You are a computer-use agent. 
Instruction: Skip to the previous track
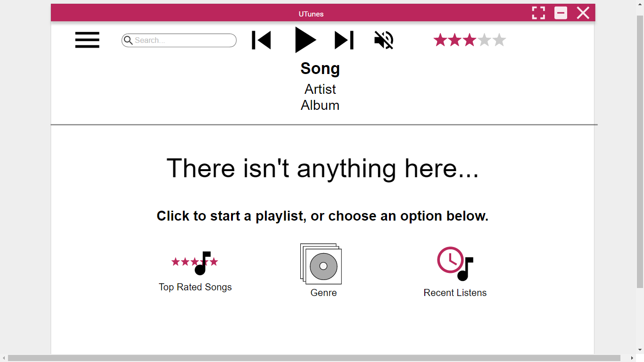[261, 40]
